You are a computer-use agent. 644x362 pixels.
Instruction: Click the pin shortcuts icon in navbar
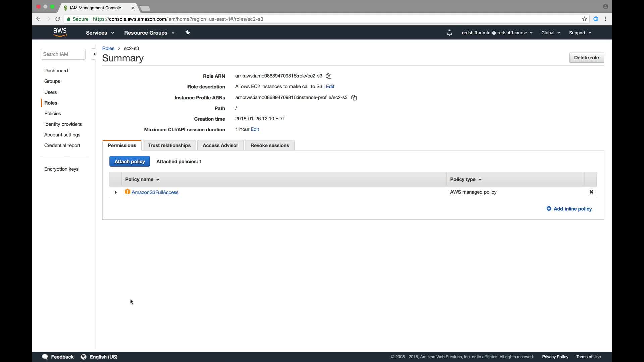(187, 33)
